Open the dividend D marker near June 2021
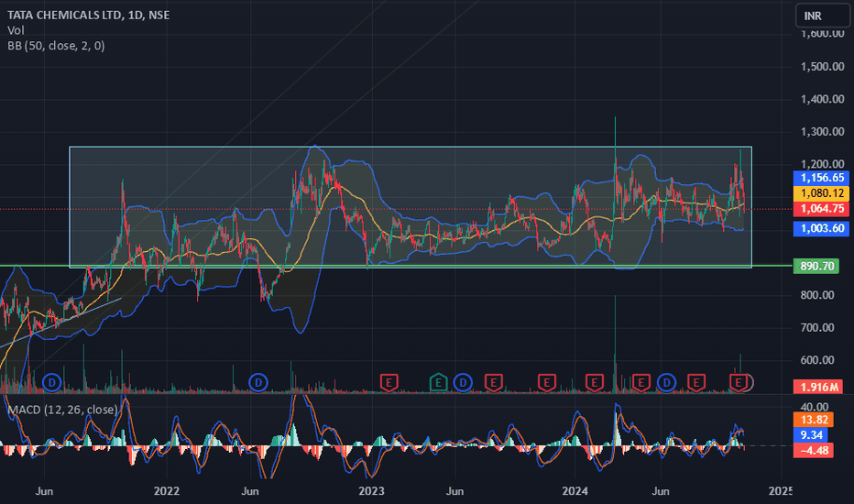 [x=51, y=382]
